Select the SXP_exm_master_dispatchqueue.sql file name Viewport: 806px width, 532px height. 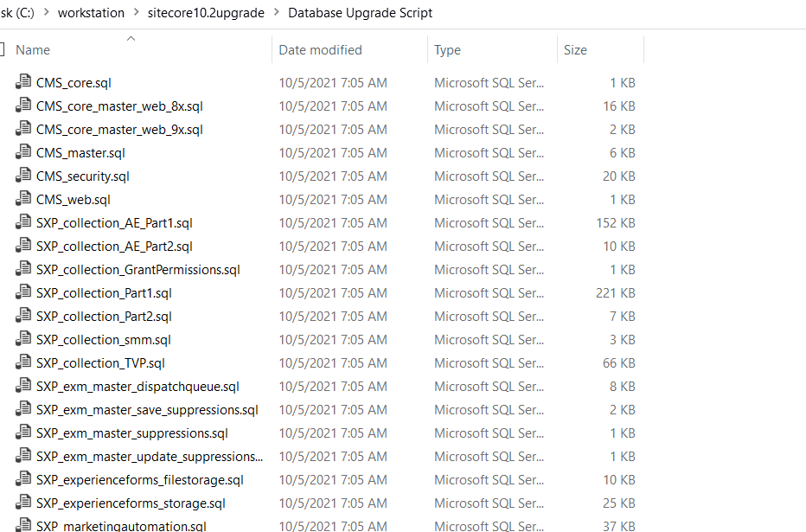138,387
